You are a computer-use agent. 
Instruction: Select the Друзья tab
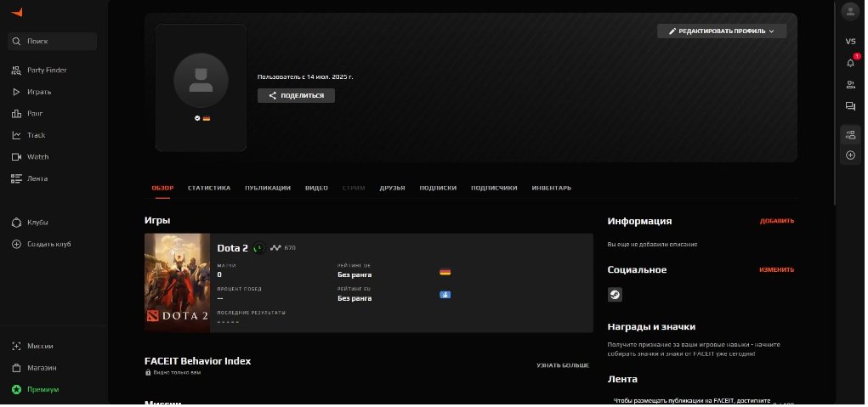point(392,188)
